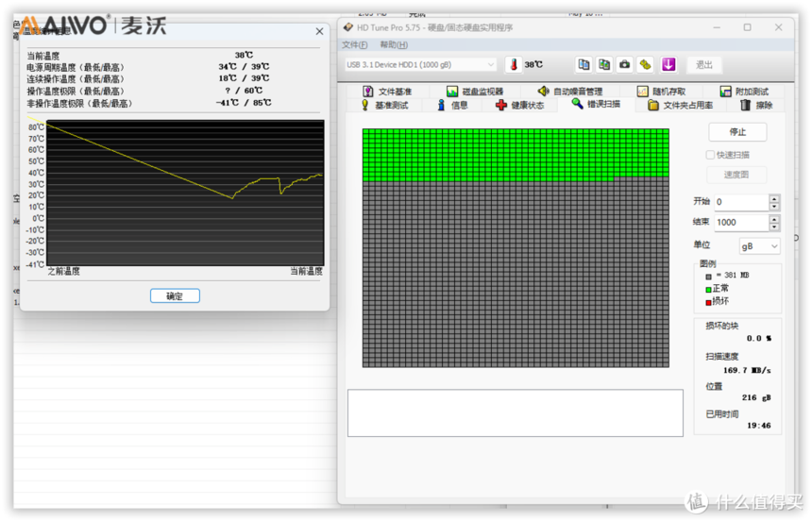The image size is (812, 522).
Task: Click the copy text to clipboard icon
Action: tap(584, 65)
